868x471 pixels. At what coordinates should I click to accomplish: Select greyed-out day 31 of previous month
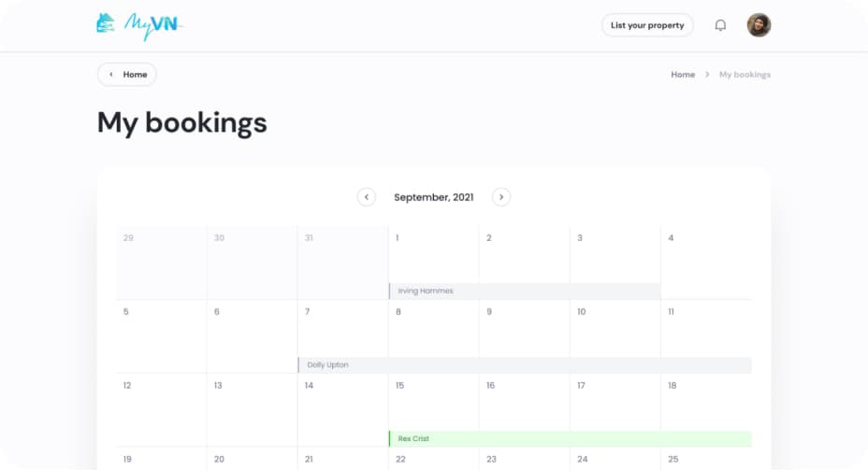coord(342,263)
